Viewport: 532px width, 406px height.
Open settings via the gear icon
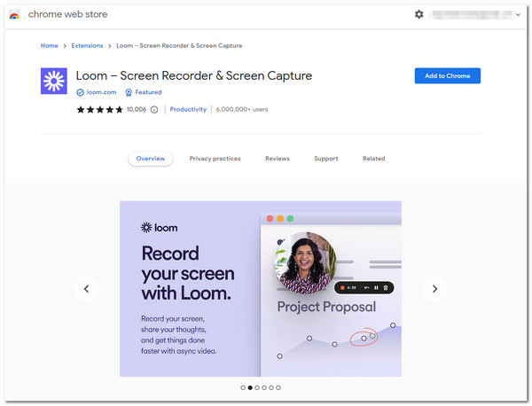419,14
